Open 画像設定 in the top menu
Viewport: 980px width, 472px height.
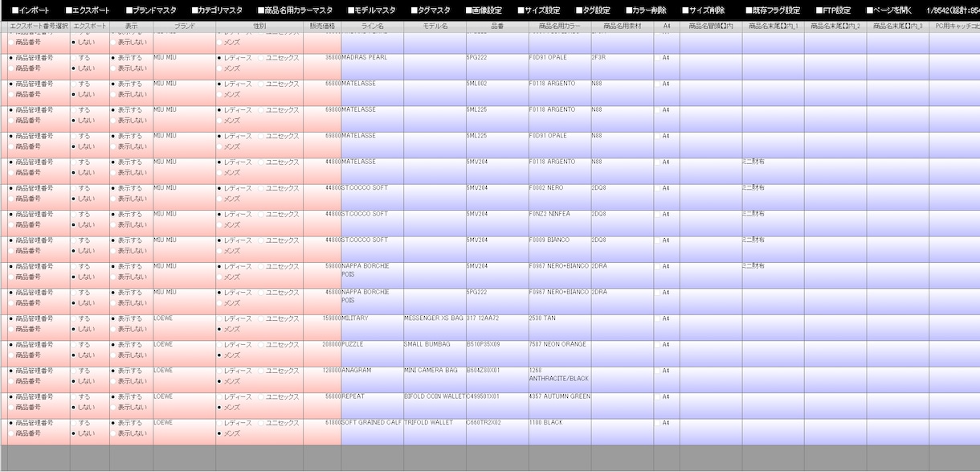point(484,10)
